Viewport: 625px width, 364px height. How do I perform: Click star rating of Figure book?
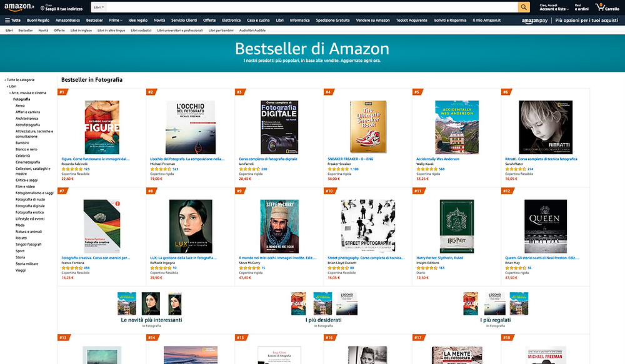pyautogui.click(x=72, y=169)
